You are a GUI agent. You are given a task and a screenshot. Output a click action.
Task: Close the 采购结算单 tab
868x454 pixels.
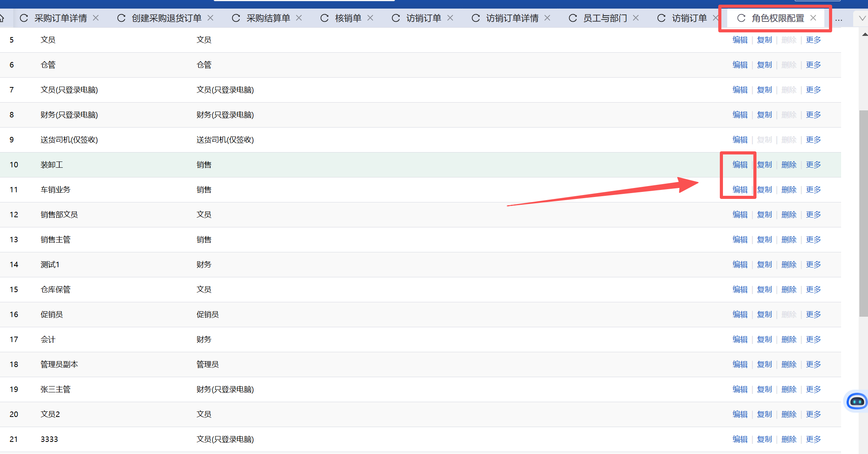[x=299, y=18]
